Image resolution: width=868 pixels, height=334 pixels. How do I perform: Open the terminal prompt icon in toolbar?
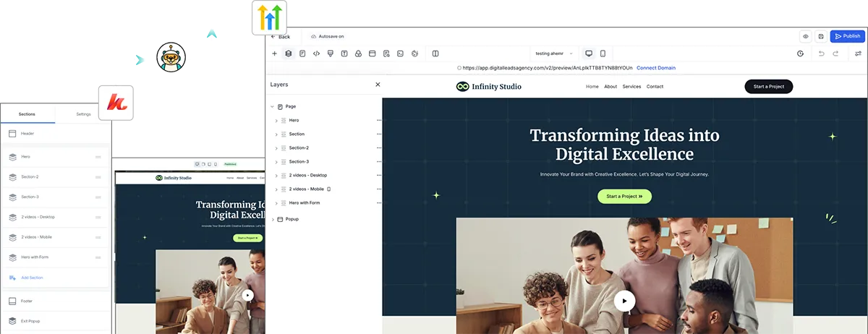(400, 53)
